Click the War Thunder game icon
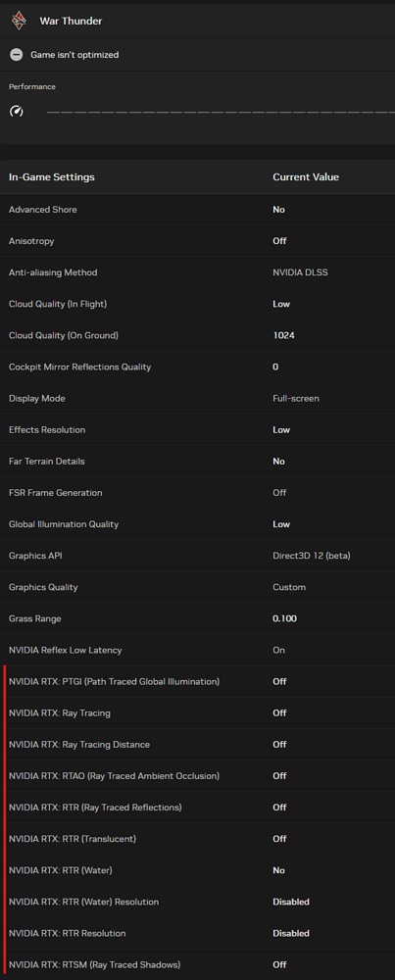This screenshot has width=395, height=980. 19,21
